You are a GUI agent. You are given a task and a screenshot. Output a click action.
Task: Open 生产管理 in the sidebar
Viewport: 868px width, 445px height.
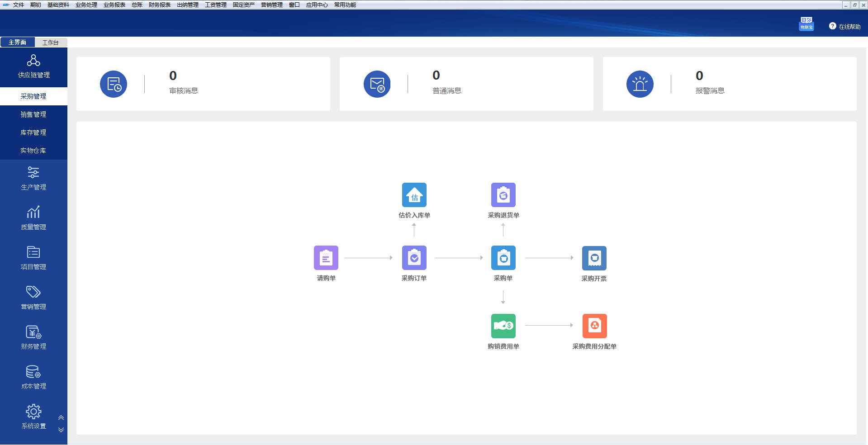click(33, 179)
